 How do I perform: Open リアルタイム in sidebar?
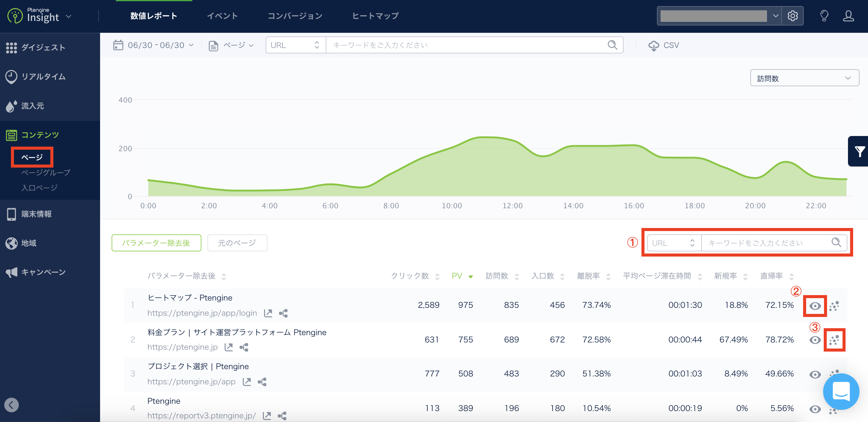click(x=36, y=77)
